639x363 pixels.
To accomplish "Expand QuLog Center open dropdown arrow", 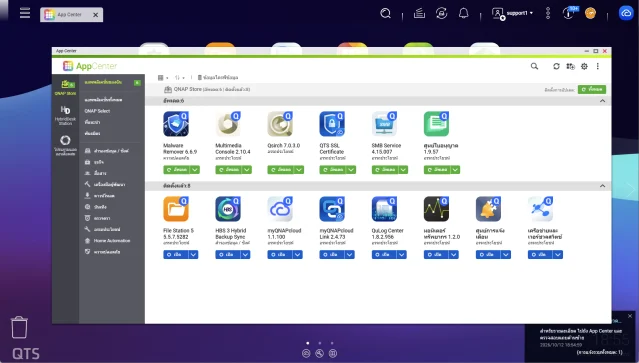I will [x=402, y=255].
